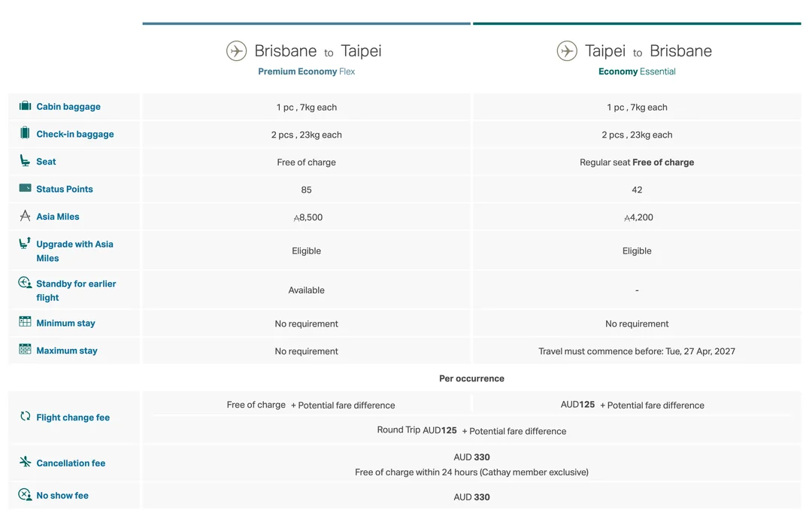Click the Taipei to Brisbane plane icon
812x513 pixels.
pos(567,51)
